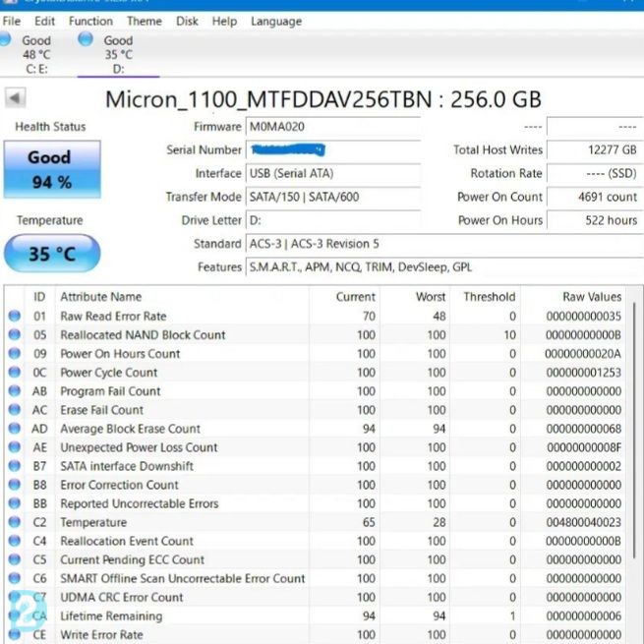644x644 pixels.
Task: Click the Good 94 % health status button
Action: [x=52, y=169]
